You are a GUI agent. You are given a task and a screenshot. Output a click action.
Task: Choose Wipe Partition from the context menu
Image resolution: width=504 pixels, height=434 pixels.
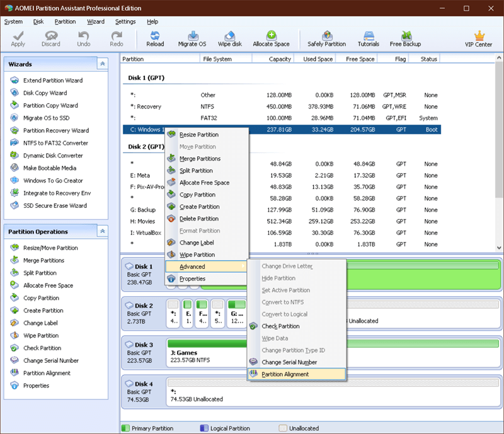click(207, 254)
